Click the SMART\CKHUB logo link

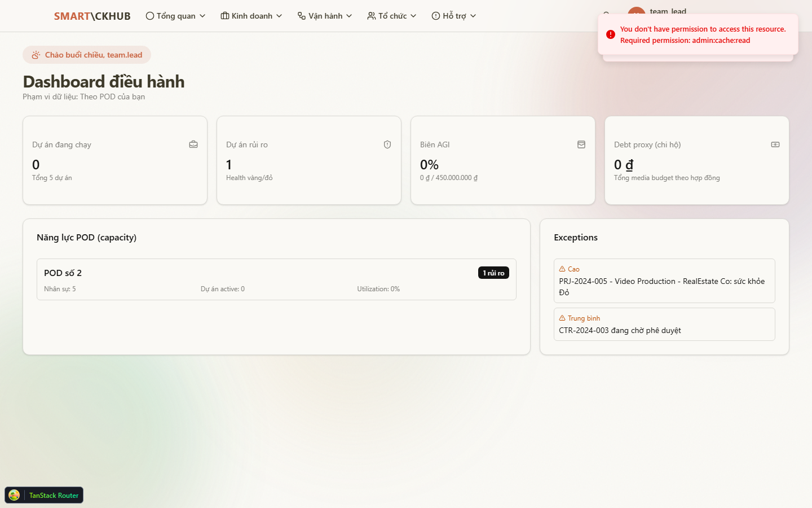92,16
